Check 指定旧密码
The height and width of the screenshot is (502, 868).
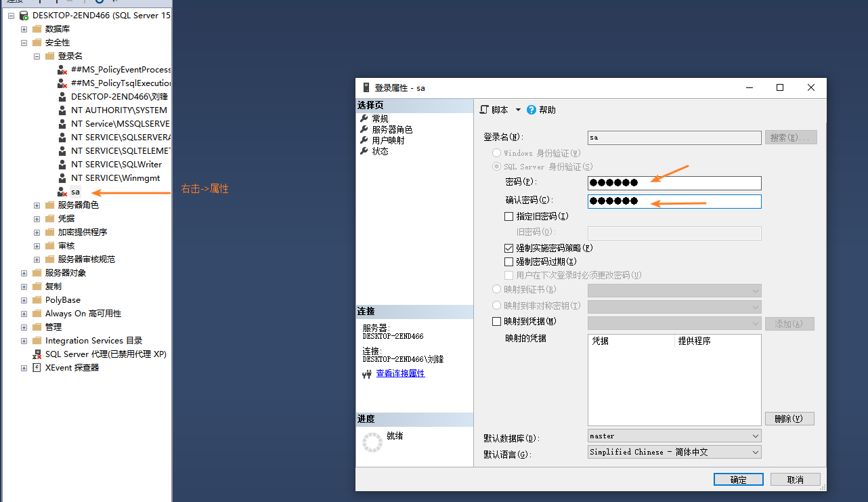click(508, 216)
